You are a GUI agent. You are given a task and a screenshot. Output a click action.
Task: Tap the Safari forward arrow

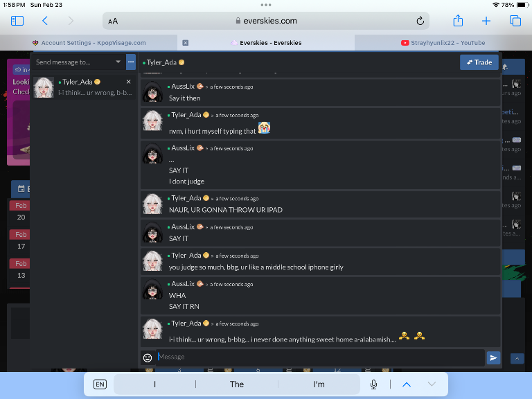pos(71,21)
